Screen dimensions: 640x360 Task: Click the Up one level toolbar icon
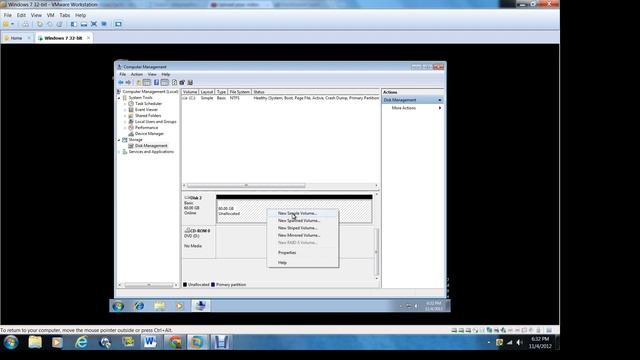(x=138, y=82)
